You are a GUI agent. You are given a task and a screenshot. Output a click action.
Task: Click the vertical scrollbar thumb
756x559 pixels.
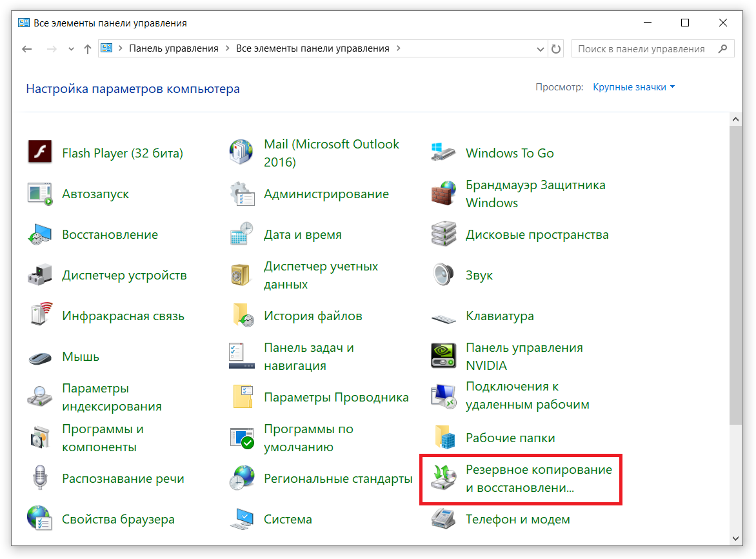(735, 276)
